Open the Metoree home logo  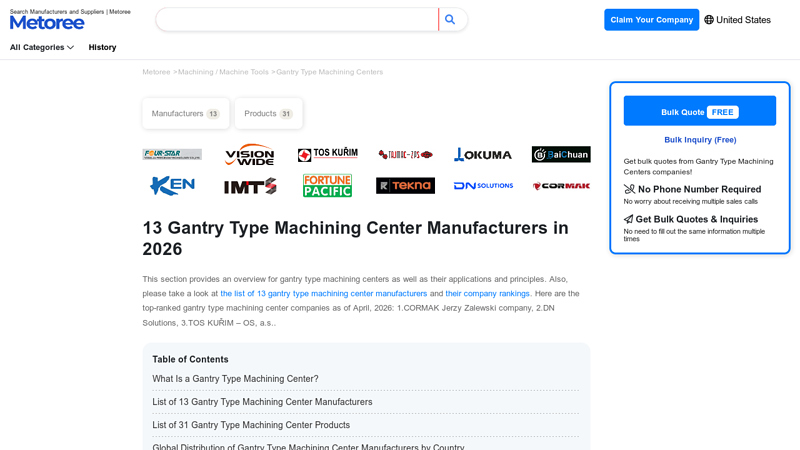(47, 22)
